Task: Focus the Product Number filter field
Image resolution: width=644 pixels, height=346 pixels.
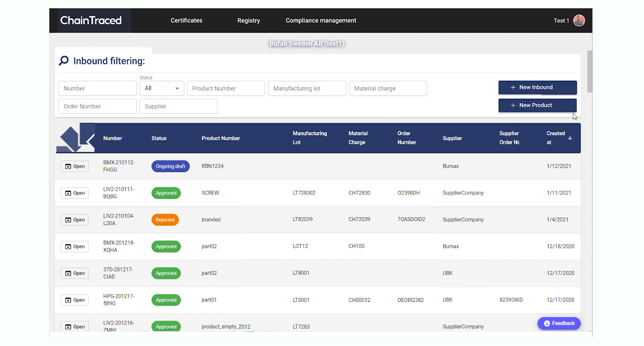Action: point(226,89)
